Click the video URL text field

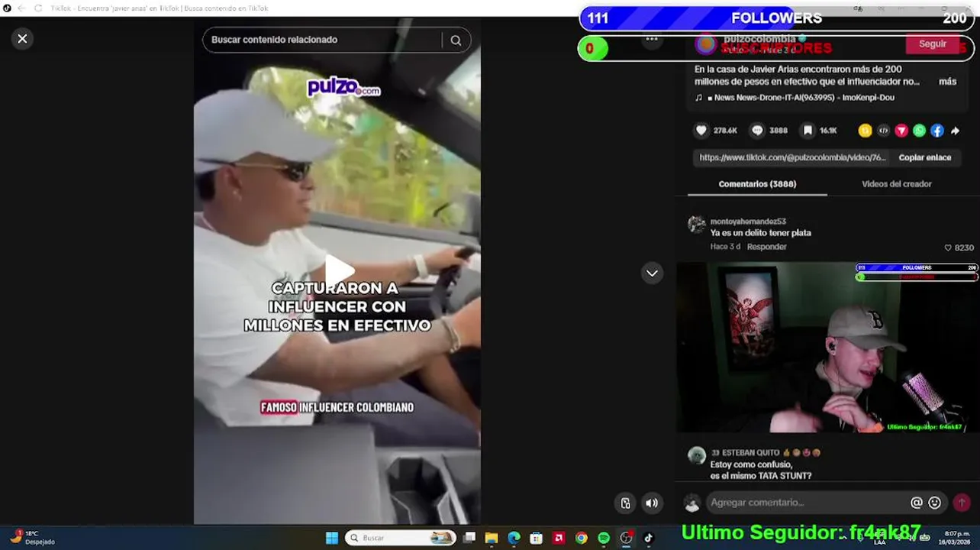click(792, 157)
